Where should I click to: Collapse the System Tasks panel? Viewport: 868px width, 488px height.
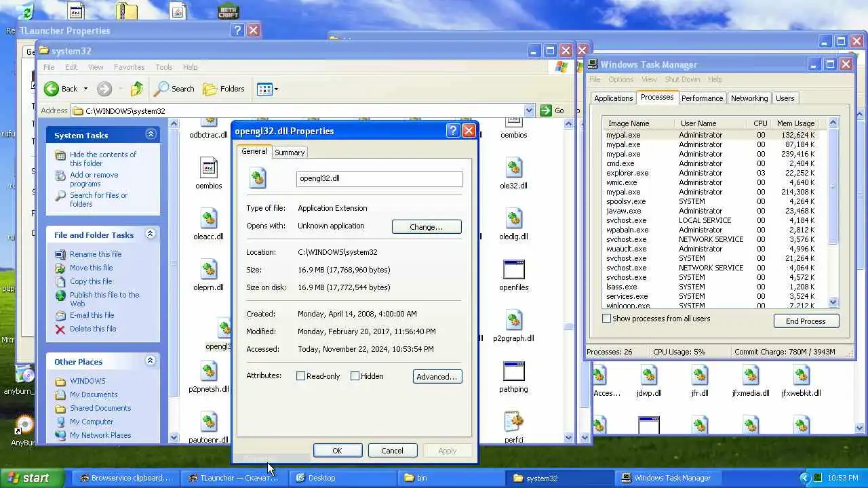(x=151, y=135)
